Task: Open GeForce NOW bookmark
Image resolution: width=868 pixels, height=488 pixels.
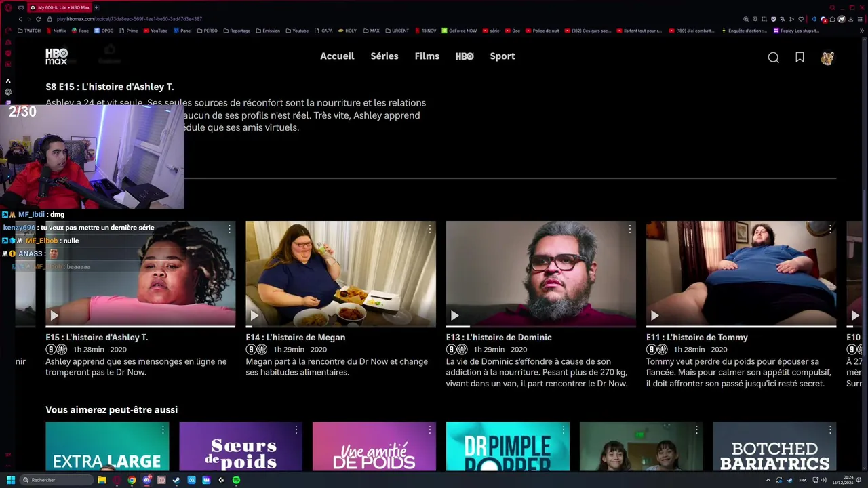Action: pyautogui.click(x=459, y=30)
